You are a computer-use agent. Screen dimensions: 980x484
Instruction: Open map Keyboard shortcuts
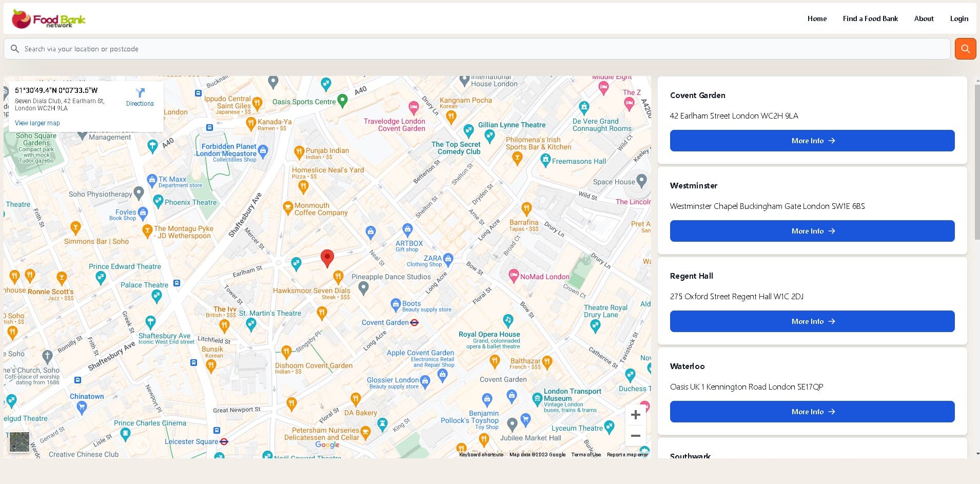click(481, 455)
